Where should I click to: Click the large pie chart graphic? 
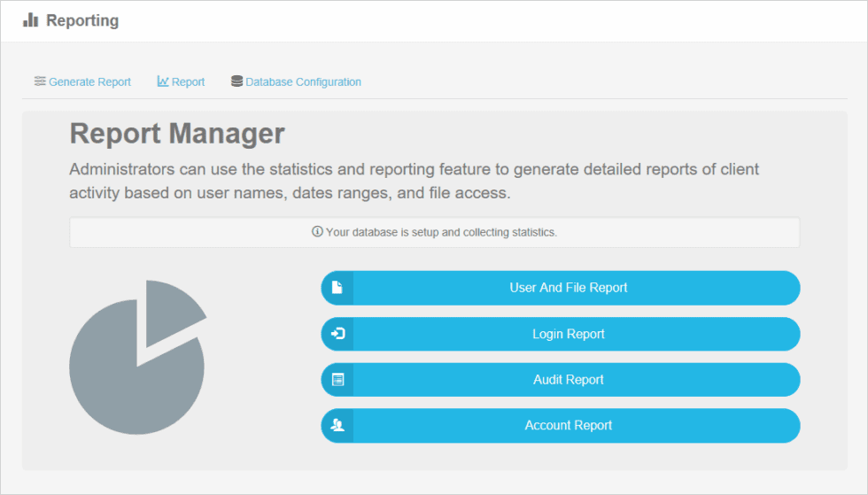138,357
